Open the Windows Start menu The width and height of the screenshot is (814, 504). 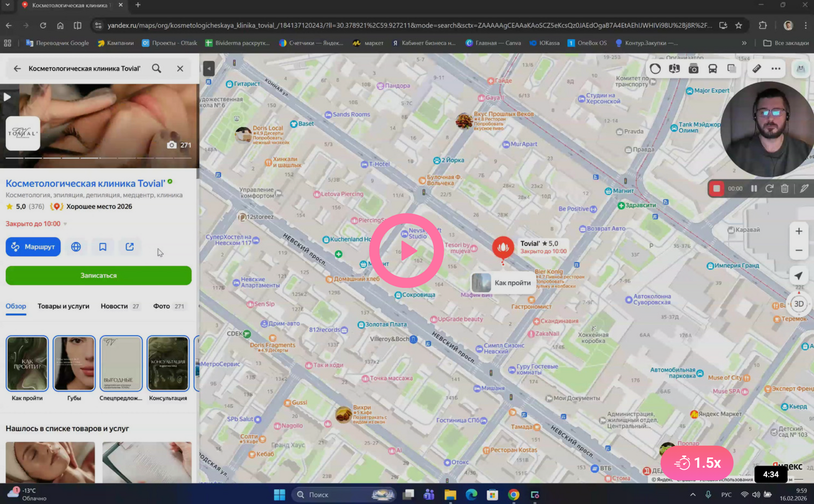click(x=280, y=494)
